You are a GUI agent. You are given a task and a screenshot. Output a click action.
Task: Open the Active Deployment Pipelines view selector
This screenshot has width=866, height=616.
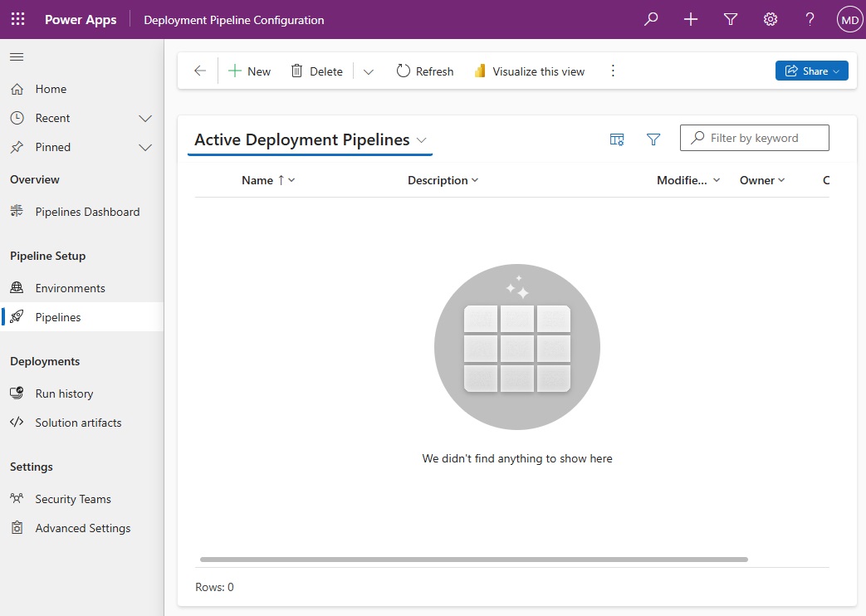click(310, 140)
